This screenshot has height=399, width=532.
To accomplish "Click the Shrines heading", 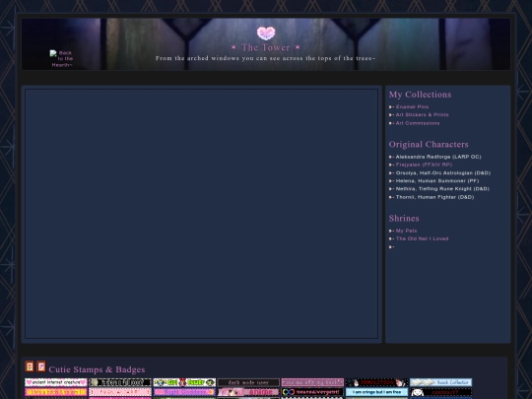I will (x=404, y=218).
